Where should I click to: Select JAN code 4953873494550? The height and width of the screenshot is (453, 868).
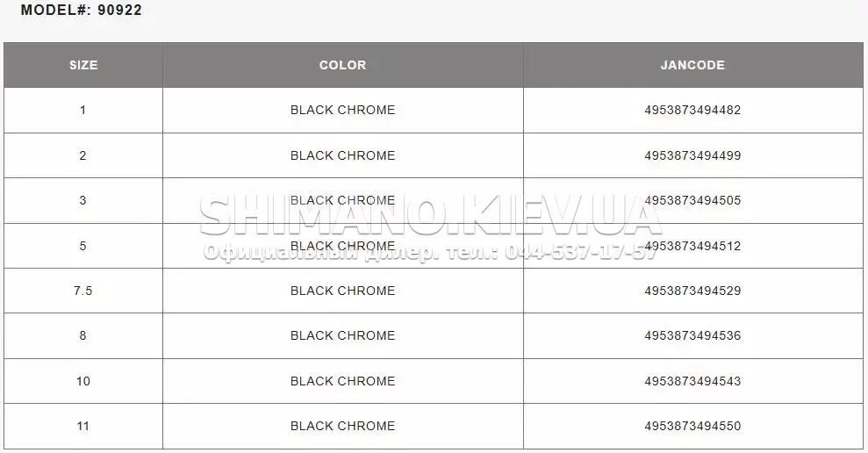692,425
